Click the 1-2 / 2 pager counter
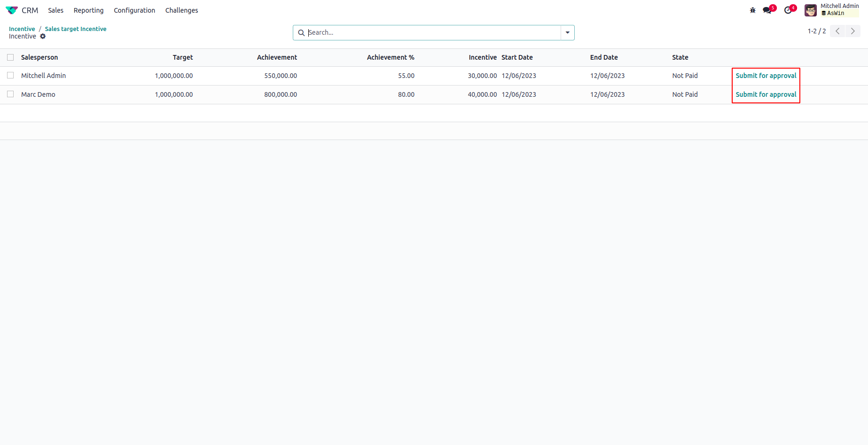 817,31
